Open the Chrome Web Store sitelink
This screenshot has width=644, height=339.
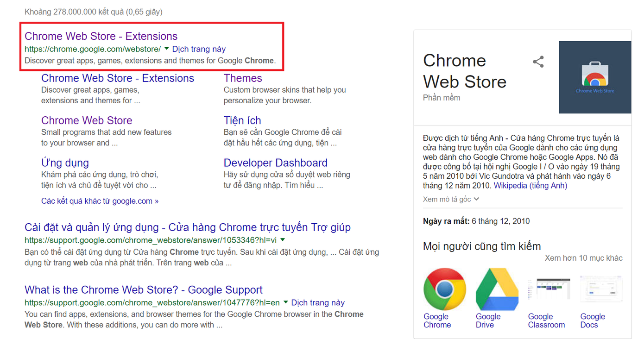87,120
